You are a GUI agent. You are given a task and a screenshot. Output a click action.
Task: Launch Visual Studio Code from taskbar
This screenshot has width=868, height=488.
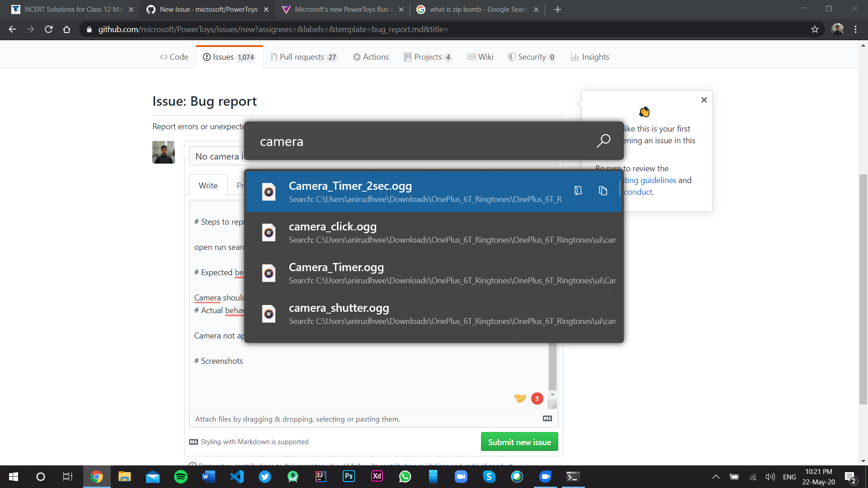coord(237,477)
